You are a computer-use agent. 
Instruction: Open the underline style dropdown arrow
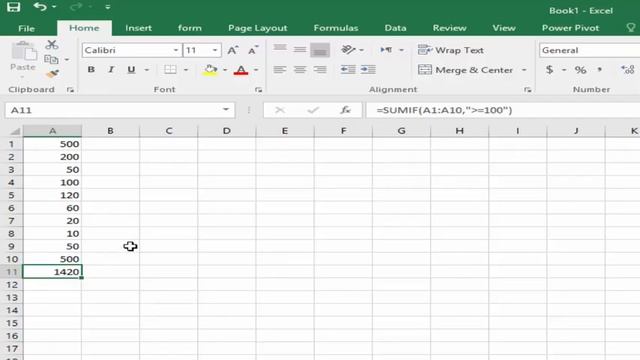[147, 70]
